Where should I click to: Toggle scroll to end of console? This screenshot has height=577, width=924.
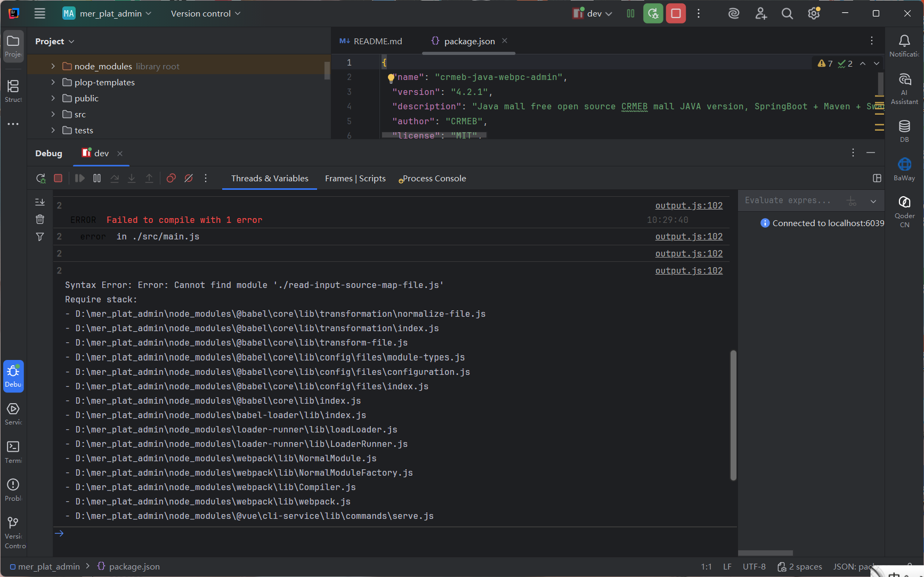pos(40,202)
